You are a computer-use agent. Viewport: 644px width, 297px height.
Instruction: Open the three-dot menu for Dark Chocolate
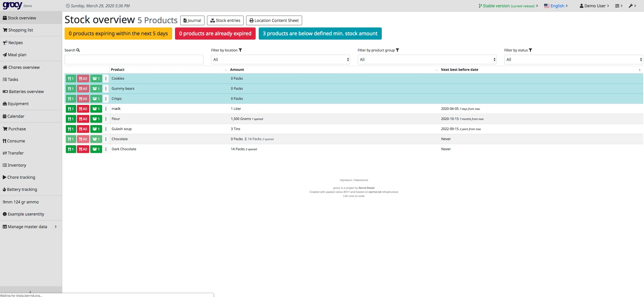tap(106, 149)
